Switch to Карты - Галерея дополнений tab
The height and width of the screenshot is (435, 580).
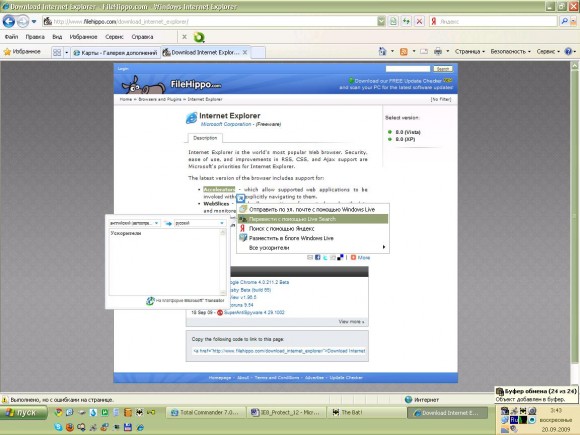pyautogui.click(x=116, y=53)
